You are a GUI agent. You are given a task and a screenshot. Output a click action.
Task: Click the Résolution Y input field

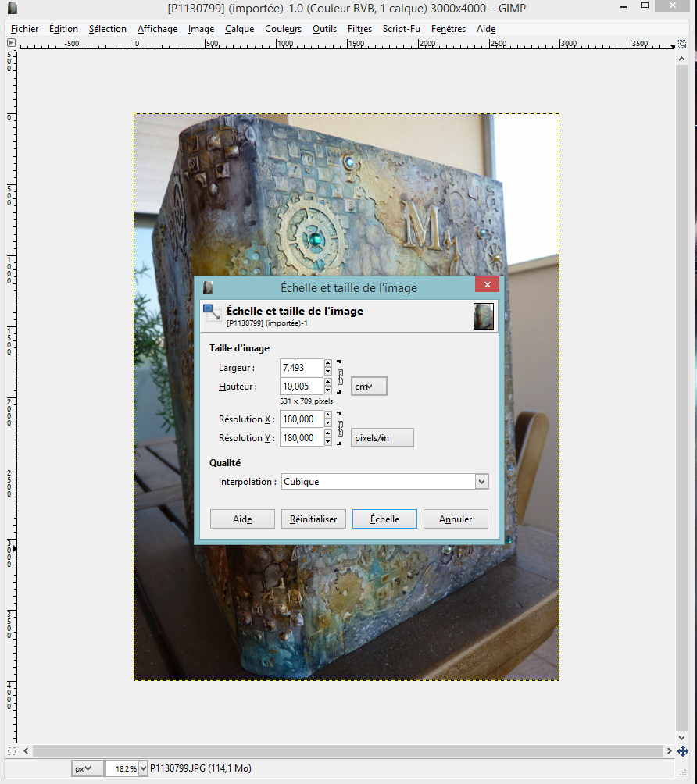coord(302,437)
